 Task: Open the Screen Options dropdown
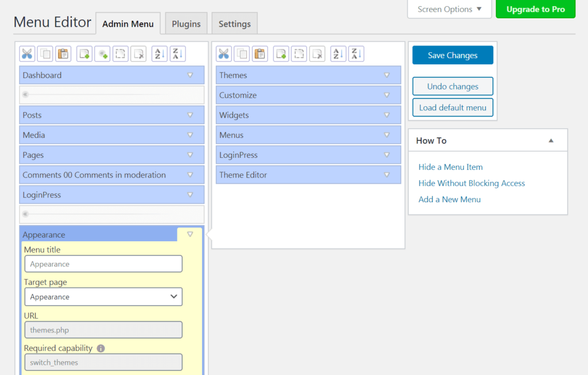(x=449, y=9)
